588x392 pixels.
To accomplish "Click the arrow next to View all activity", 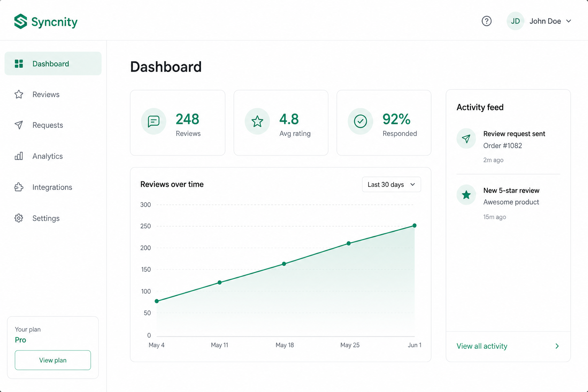I will tap(557, 346).
